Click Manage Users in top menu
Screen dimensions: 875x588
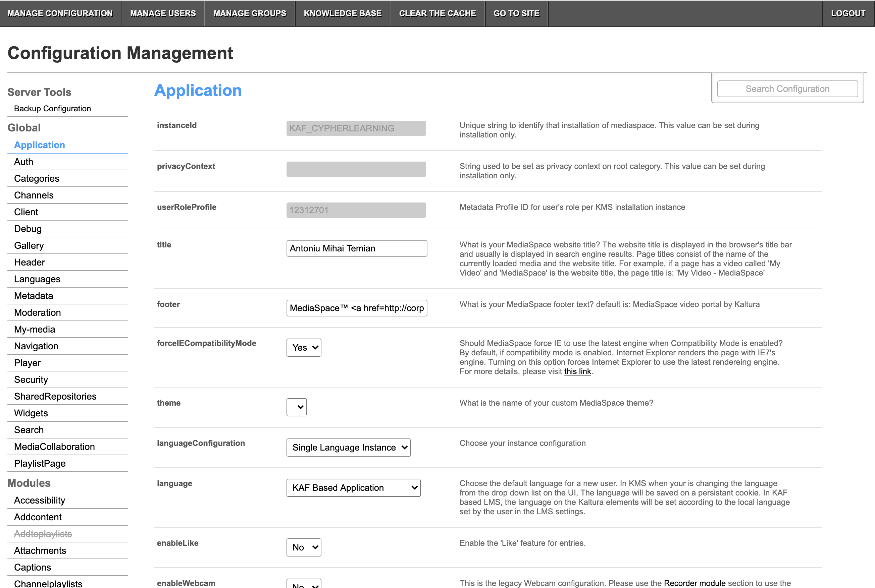(163, 13)
